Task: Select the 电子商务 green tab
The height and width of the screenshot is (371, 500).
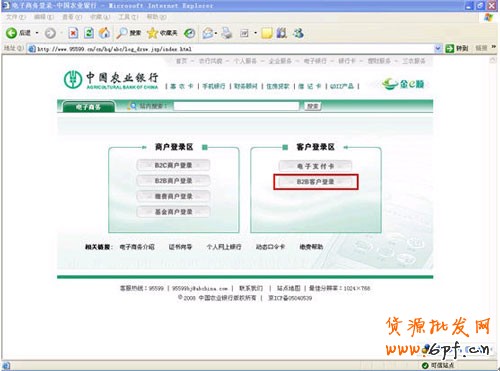Action: tap(88, 107)
